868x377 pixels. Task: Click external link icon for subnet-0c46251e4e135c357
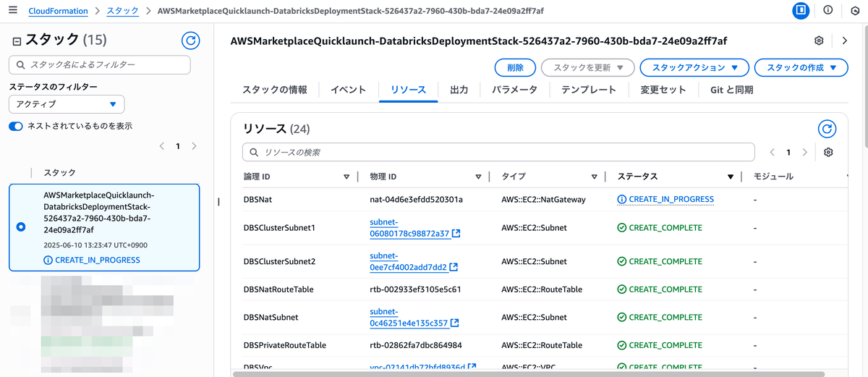click(x=455, y=323)
